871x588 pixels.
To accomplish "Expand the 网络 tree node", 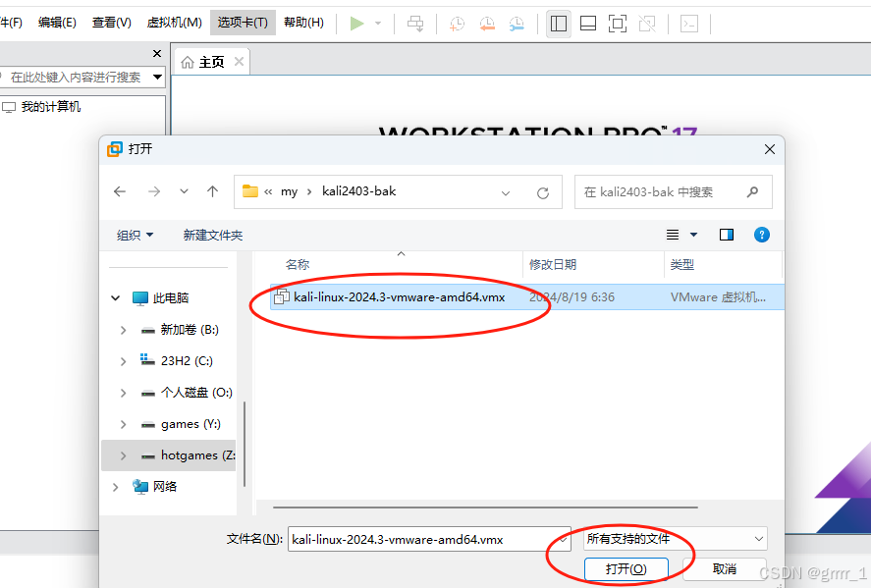I will 116,488.
